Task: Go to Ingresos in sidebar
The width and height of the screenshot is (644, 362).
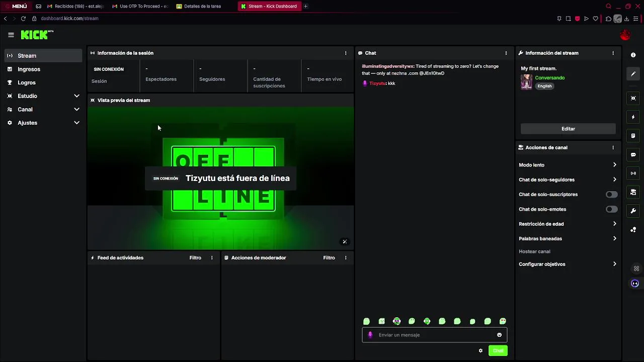Action: pyautogui.click(x=43, y=69)
